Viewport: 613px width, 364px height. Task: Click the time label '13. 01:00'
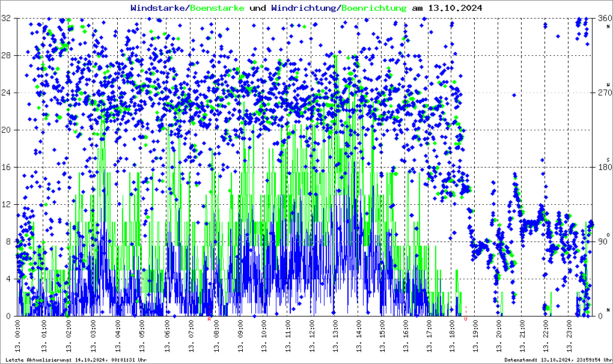[x=44, y=336]
